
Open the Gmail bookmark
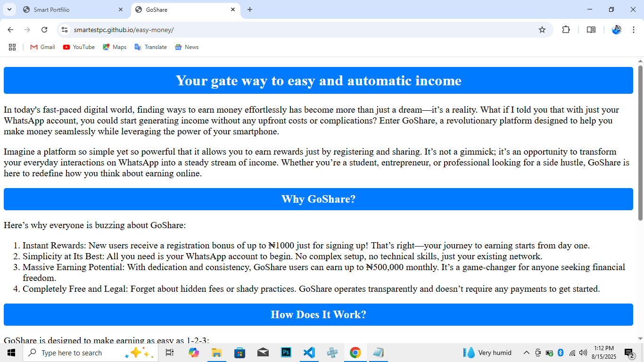tap(42, 47)
